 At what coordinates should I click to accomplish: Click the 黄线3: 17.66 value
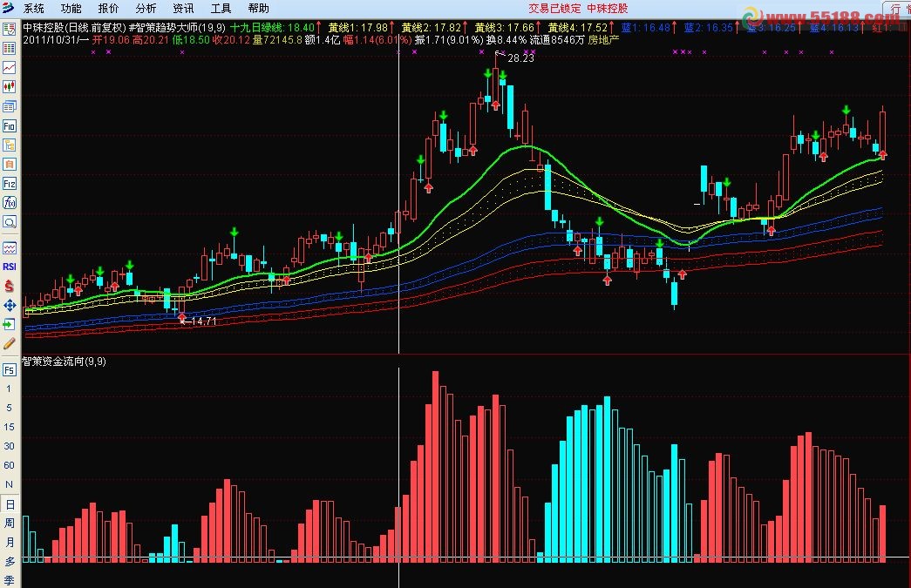tap(504, 27)
